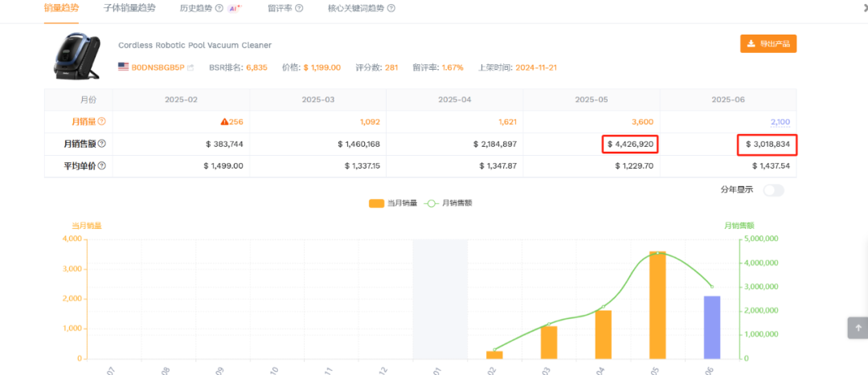Toggle 月销售额 legend line visibility
This screenshot has width=868, height=375.
click(x=449, y=203)
